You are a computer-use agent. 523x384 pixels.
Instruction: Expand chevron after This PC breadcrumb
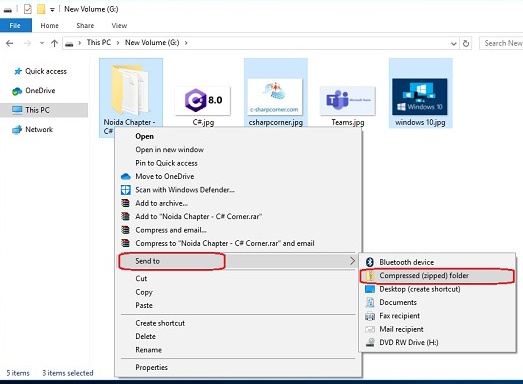pyautogui.click(x=118, y=43)
